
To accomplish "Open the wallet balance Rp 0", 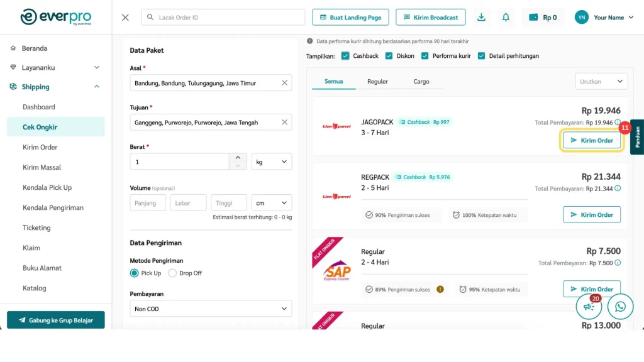I will click(x=543, y=18).
